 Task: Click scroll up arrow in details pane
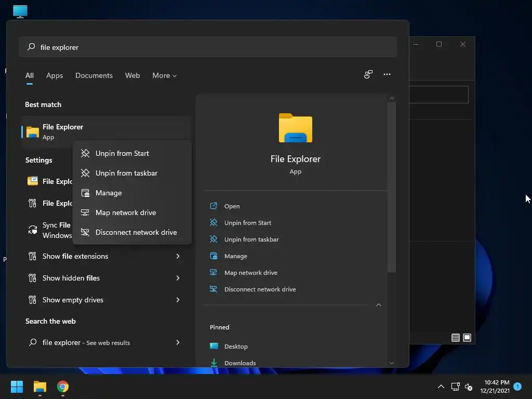pos(392,98)
